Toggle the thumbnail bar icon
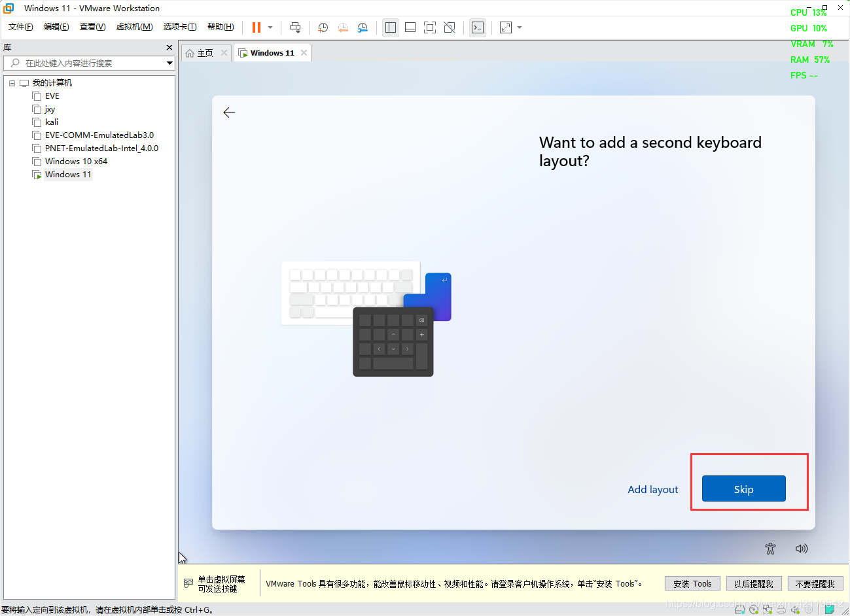Image resolution: width=850 pixels, height=616 pixels. coord(410,27)
